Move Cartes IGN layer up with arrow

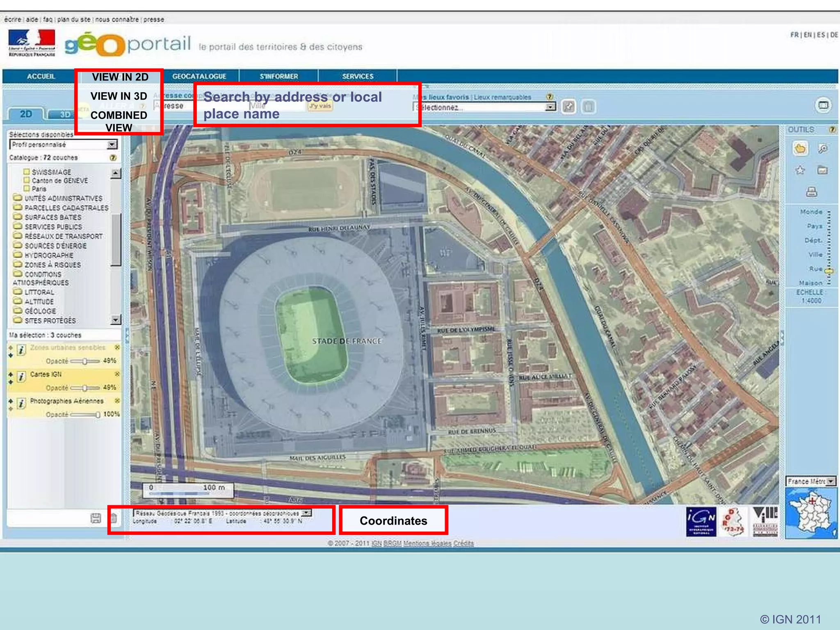pos(11,374)
